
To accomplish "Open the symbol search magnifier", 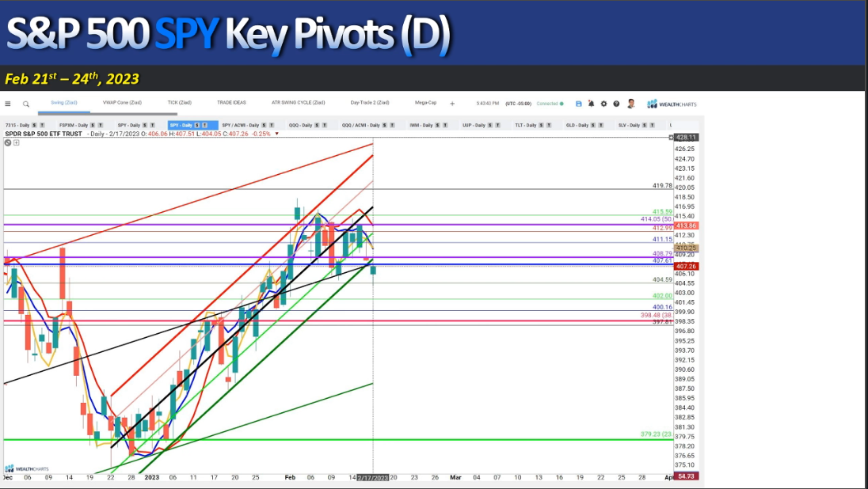I will tap(26, 104).
